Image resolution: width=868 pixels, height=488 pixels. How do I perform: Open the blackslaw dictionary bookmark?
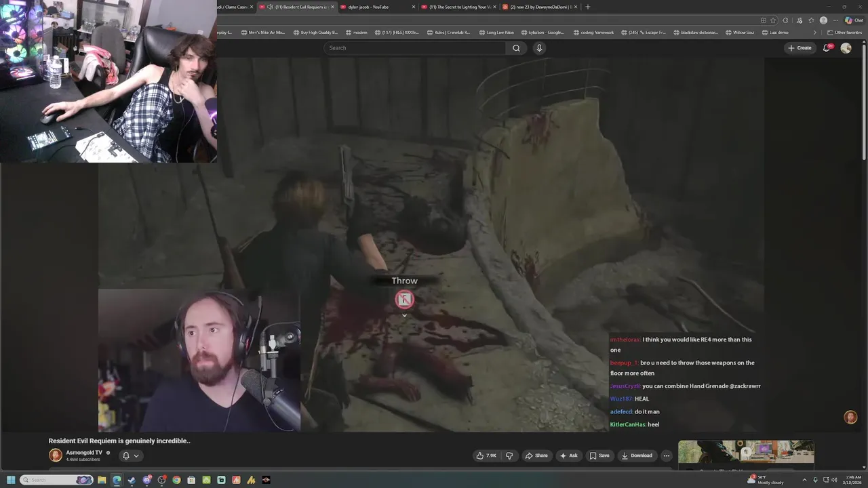point(696,33)
